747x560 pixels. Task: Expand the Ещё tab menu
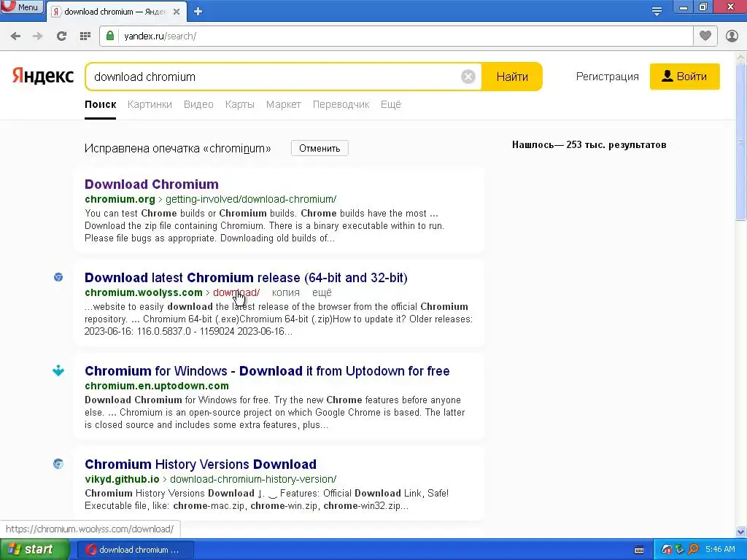(x=391, y=104)
